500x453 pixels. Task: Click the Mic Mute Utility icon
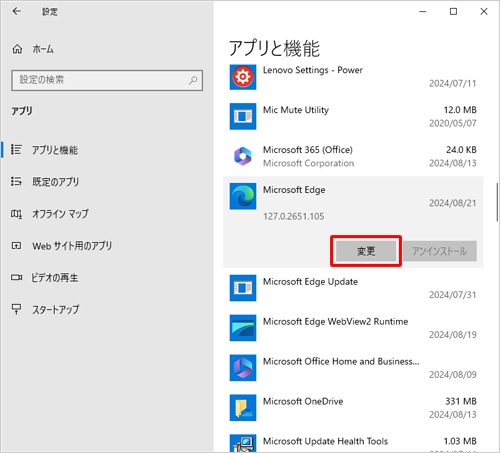tap(243, 116)
